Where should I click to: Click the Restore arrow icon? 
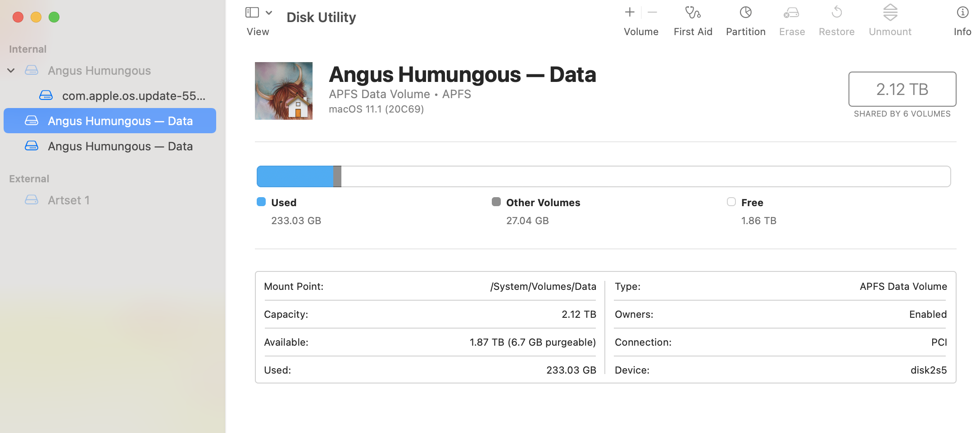tap(836, 13)
